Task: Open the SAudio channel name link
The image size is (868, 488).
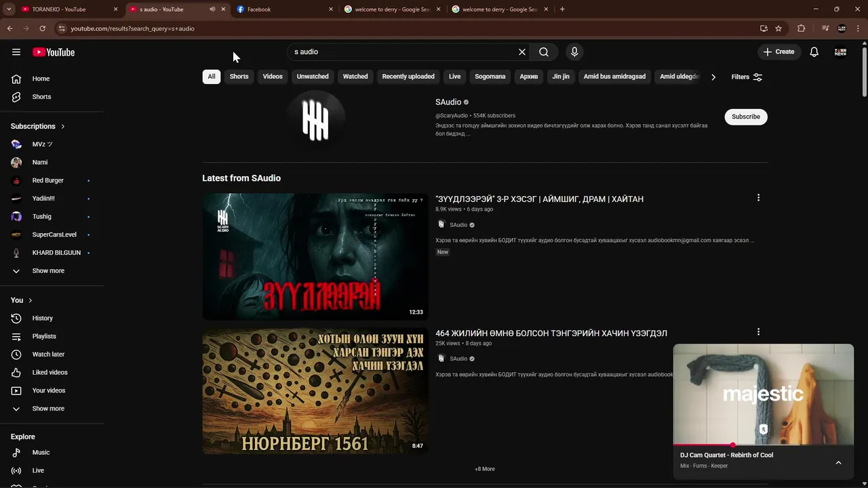Action: pyautogui.click(x=448, y=102)
